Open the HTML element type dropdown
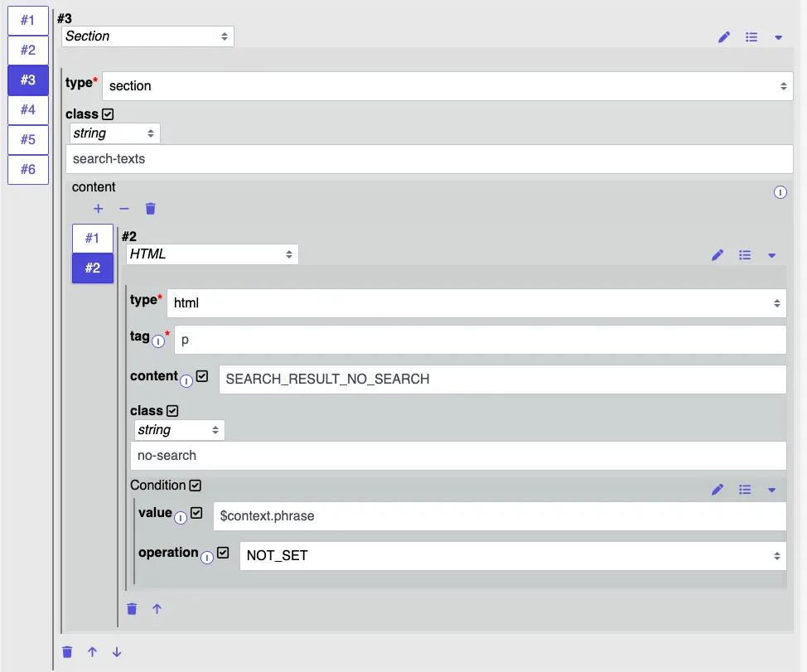Screen dimensions: 807x672 212,254
